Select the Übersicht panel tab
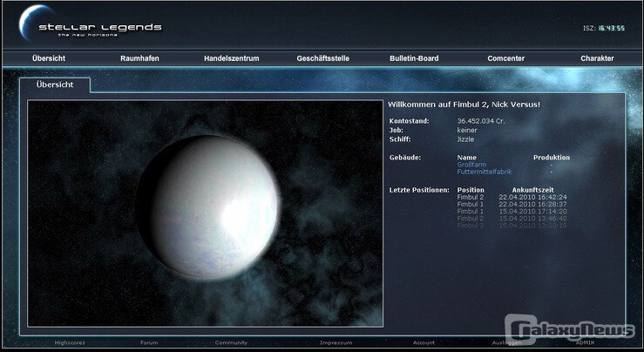 [55, 85]
